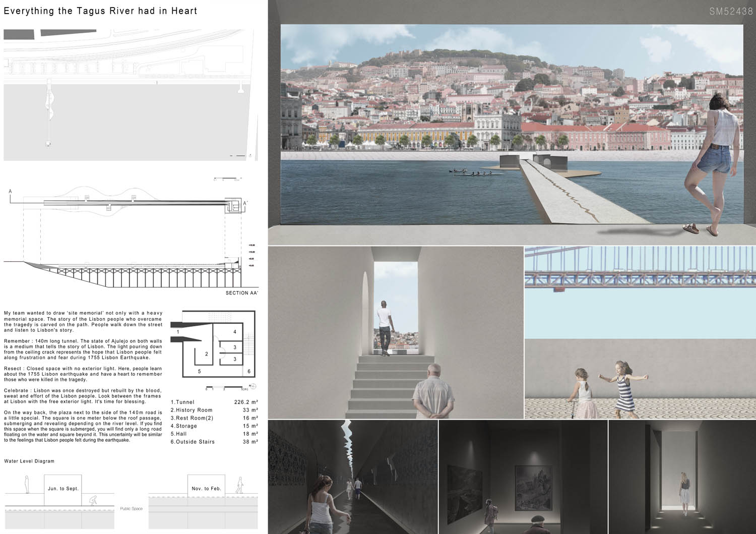756x534 pixels.
Task: Click the north arrow beside the floor plan scale
Action: coord(253,386)
